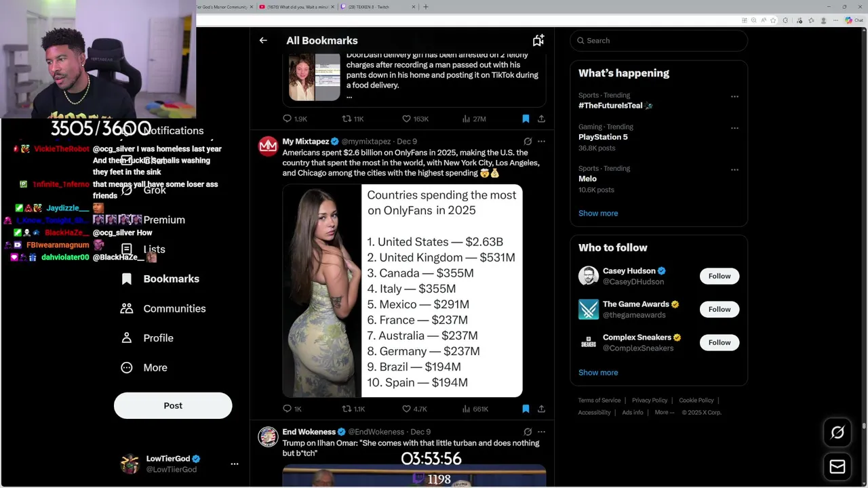Open Communities in the sidebar
The image size is (868, 488).
[163, 308]
